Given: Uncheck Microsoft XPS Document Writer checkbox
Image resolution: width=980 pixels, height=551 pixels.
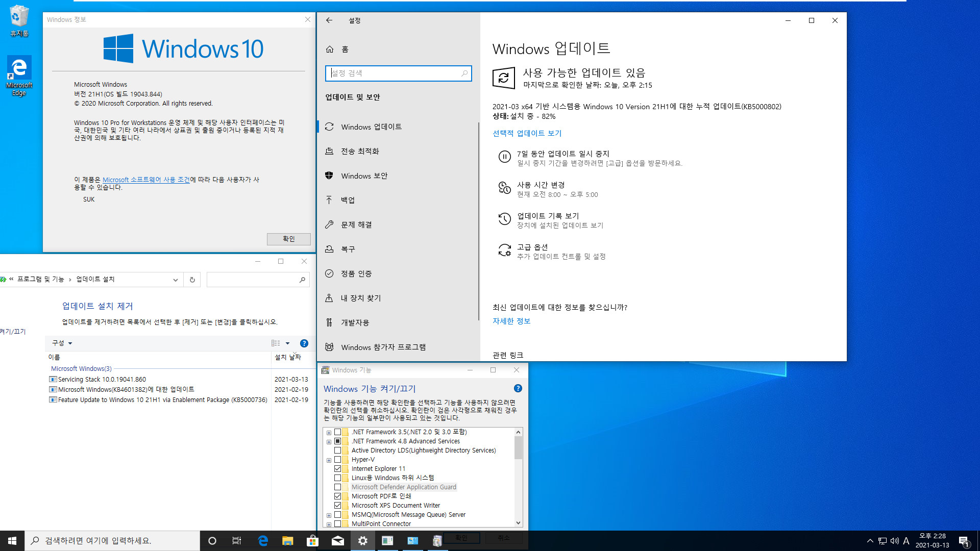Looking at the screenshot, I should click(x=337, y=506).
